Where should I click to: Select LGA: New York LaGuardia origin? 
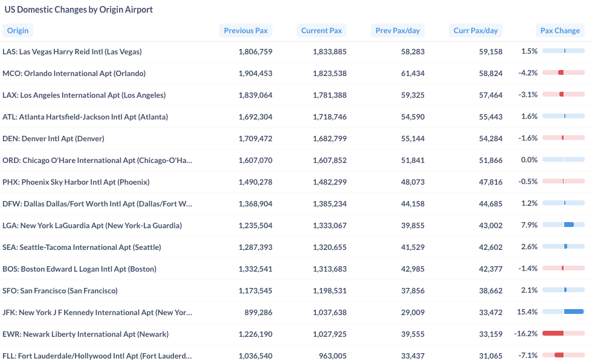pos(92,226)
